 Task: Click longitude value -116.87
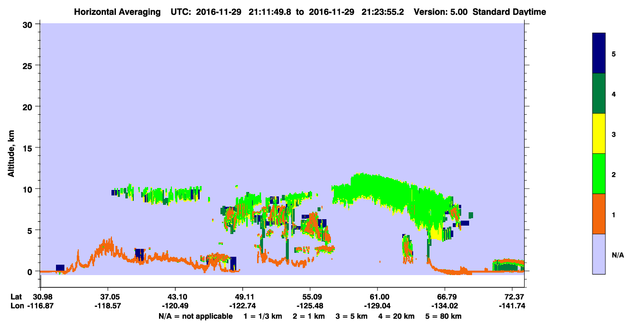(40, 306)
